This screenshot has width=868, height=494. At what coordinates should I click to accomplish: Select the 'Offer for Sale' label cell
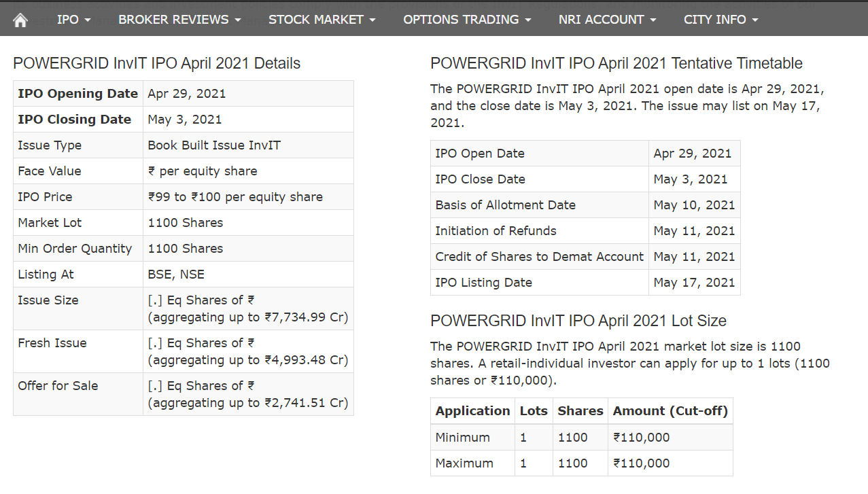tap(78, 394)
